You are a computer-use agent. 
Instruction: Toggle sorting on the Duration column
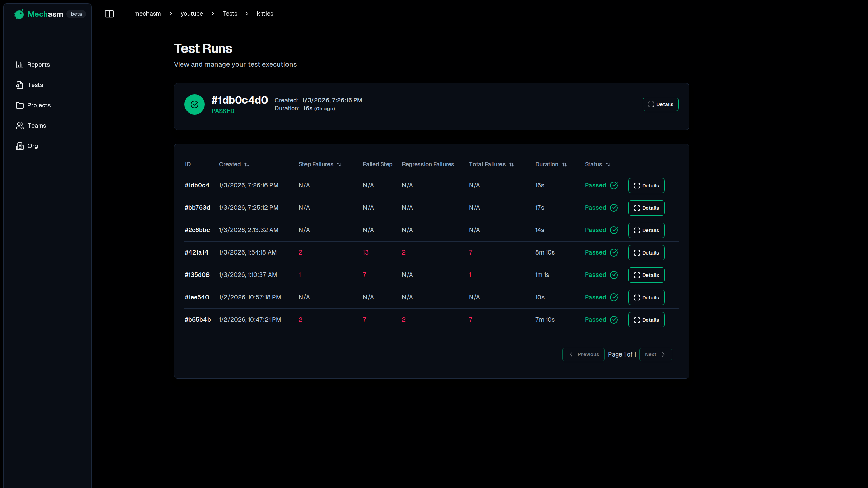pos(564,164)
